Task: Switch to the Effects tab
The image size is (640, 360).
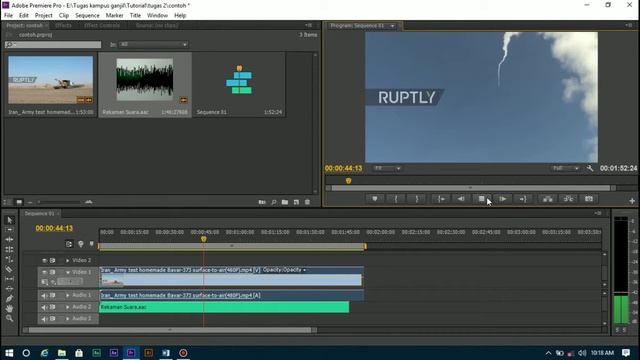Action: click(x=63, y=25)
